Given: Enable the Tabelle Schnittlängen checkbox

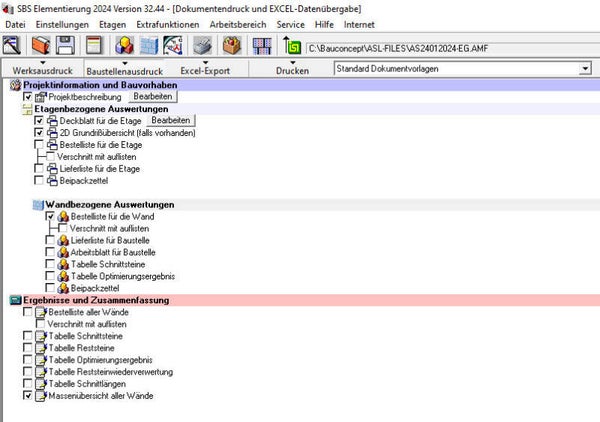Looking at the screenshot, I should click(28, 383).
